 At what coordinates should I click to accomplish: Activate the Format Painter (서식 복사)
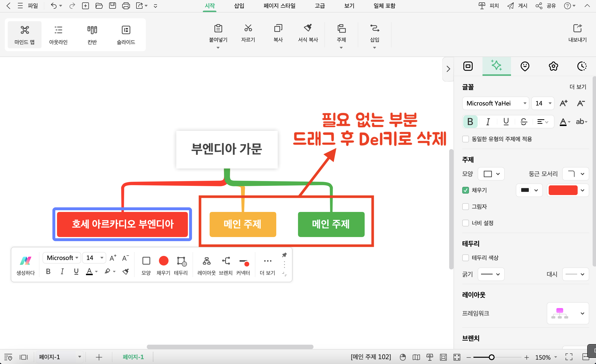tap(308, 33)
